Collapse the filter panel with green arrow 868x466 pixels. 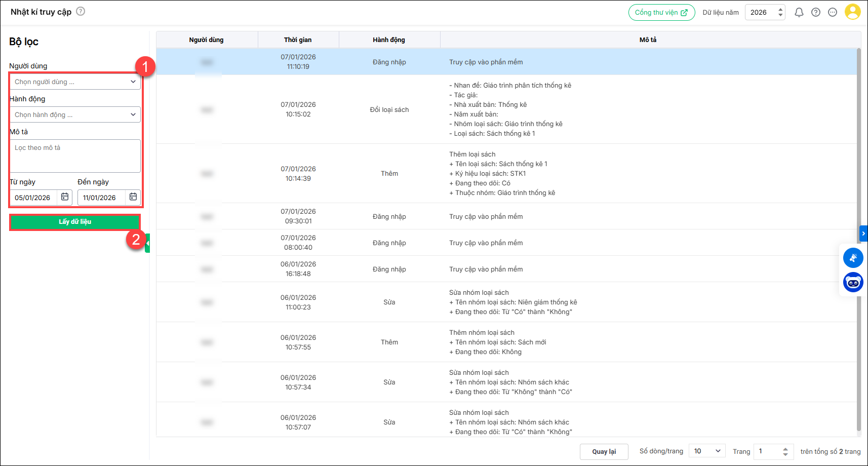pos(147,243)
